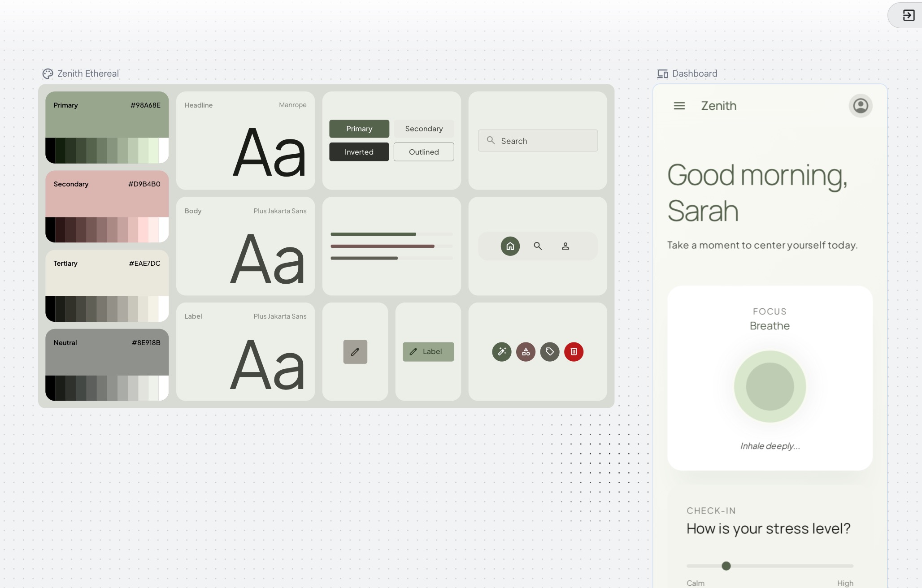Click the rose-brown progress bar

383,246
